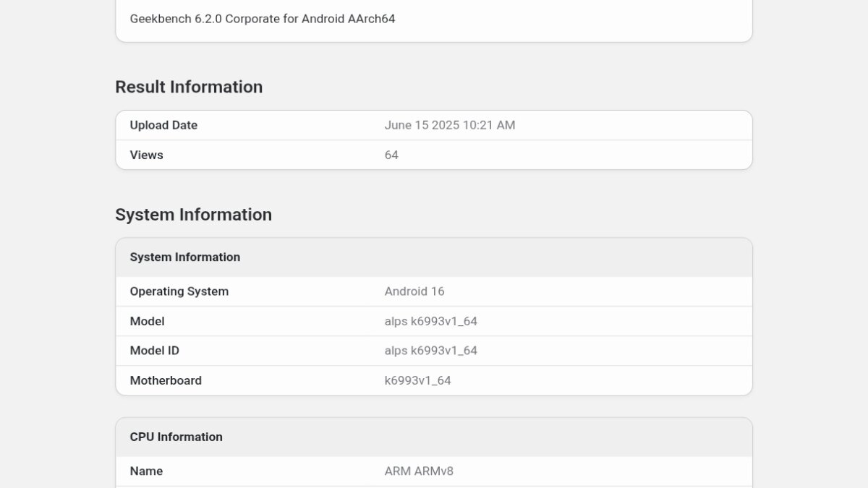Viewport: 868px width, 488px height.
Task: Click the Model row's alps k6993v1_64 value
Action: [x=430, y=321]
